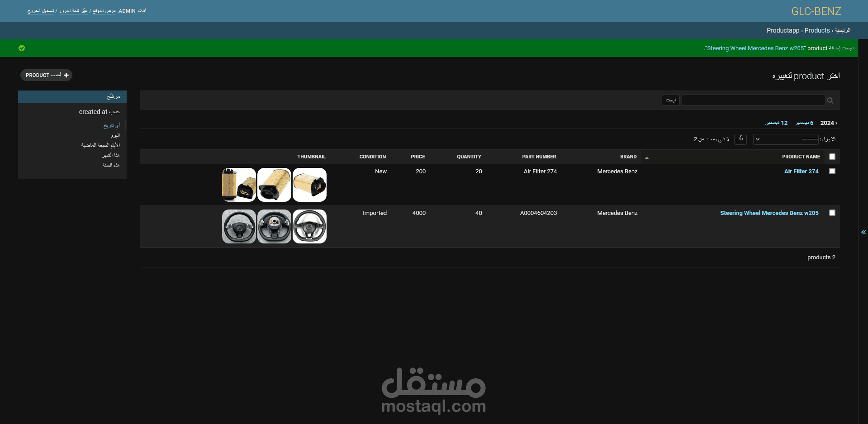The image size is (868, 424).
Task: Filter by 6 ديسمبر date
Action: pyautogui.click(x=804, y=123)
